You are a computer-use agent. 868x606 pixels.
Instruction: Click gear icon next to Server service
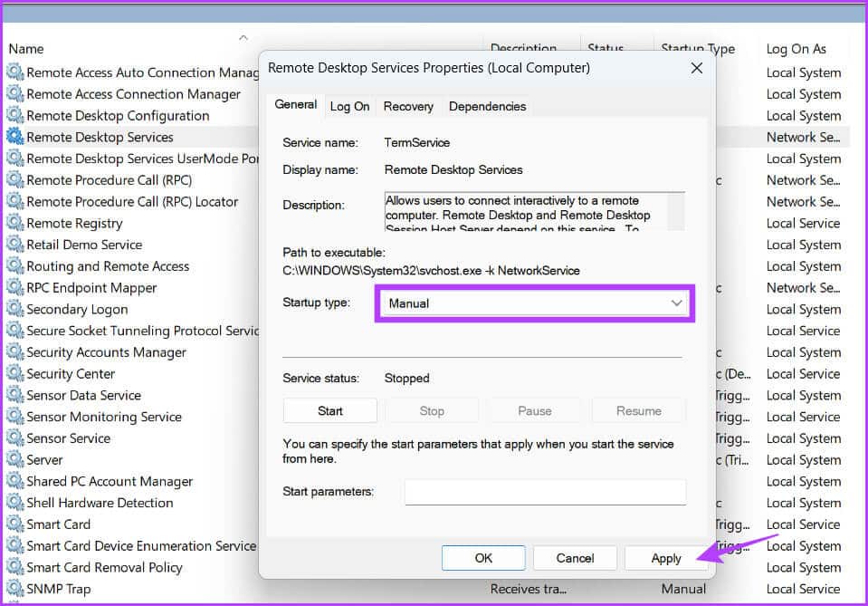tap(15, 460)
